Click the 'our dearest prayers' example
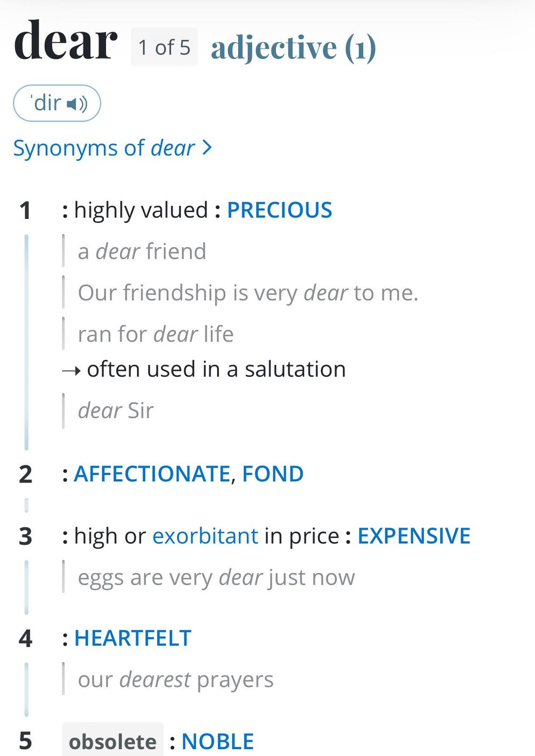The width and height of the screenshot is (535, 756). (175, 679)
